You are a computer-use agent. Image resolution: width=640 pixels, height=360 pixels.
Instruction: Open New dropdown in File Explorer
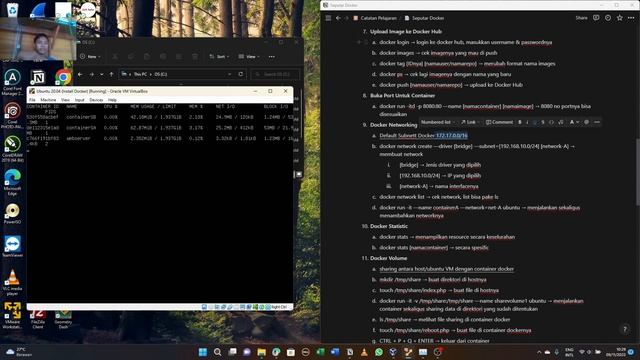(x=91, y=56)
